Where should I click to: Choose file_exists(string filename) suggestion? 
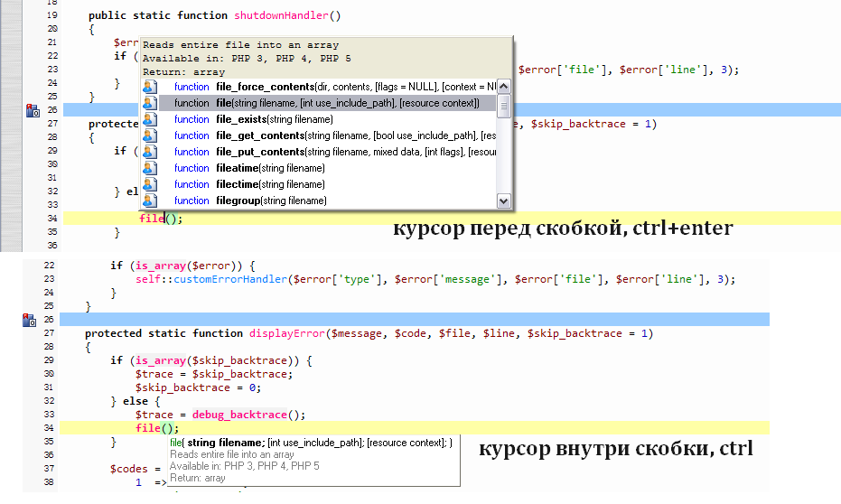pos(327,119)
